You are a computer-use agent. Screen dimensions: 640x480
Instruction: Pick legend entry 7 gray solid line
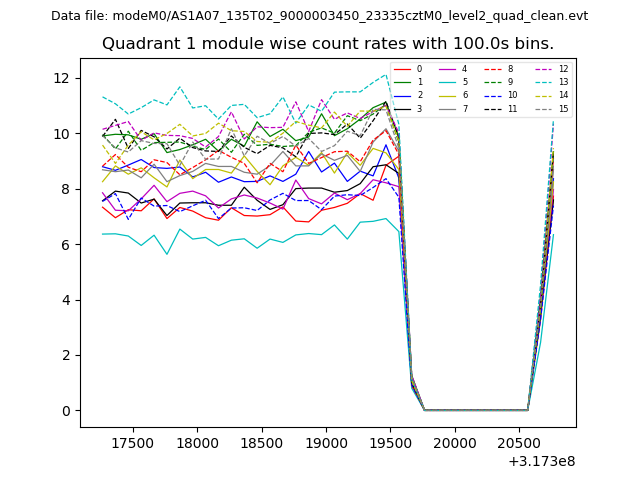(452, 108)
